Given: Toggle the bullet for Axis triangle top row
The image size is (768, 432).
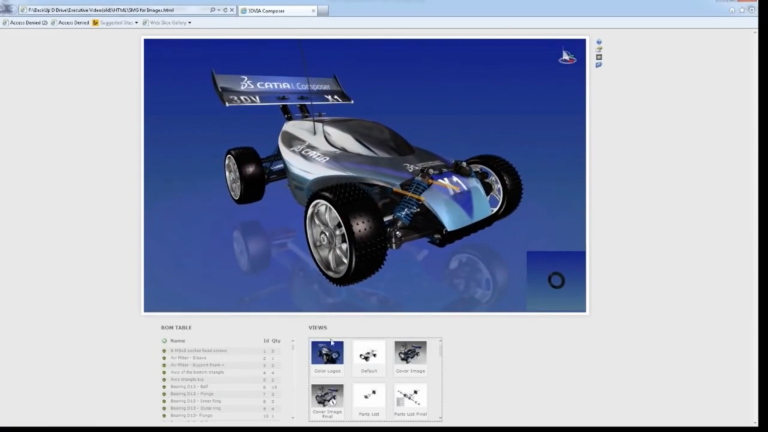Looking at the screenshot, I should 164,380.
